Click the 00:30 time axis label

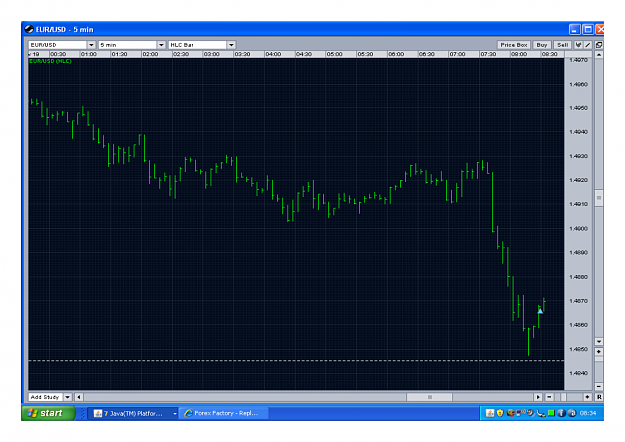click(58, 54)
